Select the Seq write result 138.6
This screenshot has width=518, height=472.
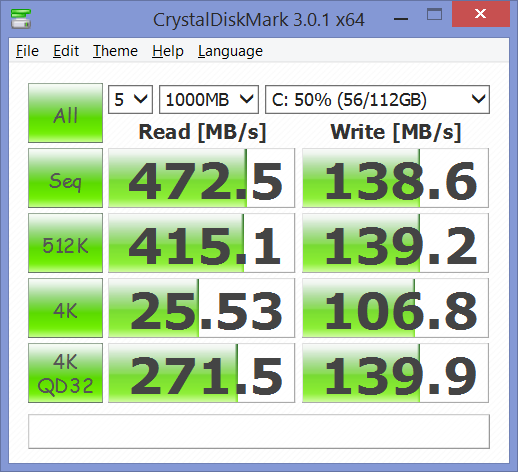(x=395, y=178)
